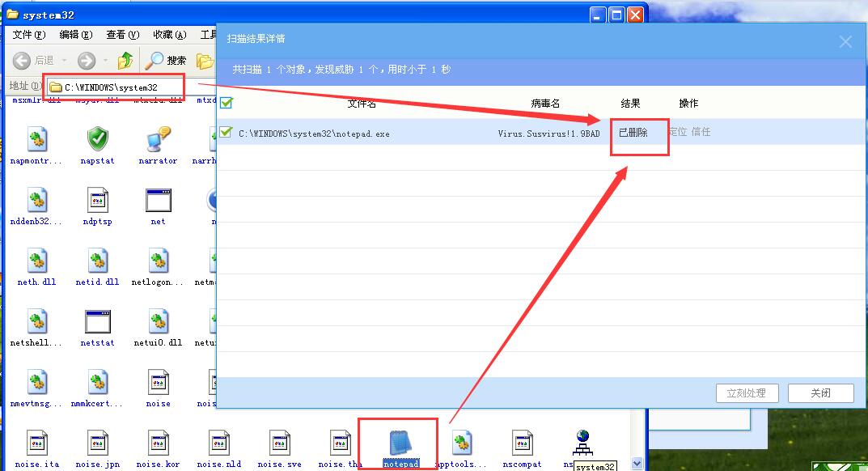Click the 关闭 button in scan dialog
Image resolution: width=868 pixels, height=471 pixels.
pos(820,392)
